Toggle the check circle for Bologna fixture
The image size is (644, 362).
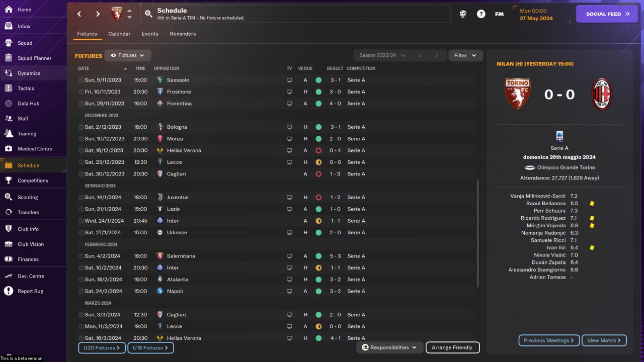(x=81, y=127)
